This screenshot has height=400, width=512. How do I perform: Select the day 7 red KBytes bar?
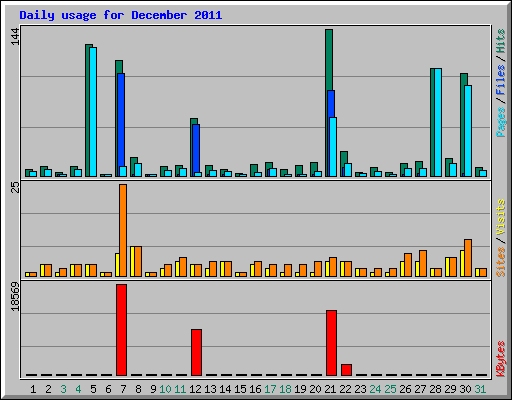(x=121, y=330)
